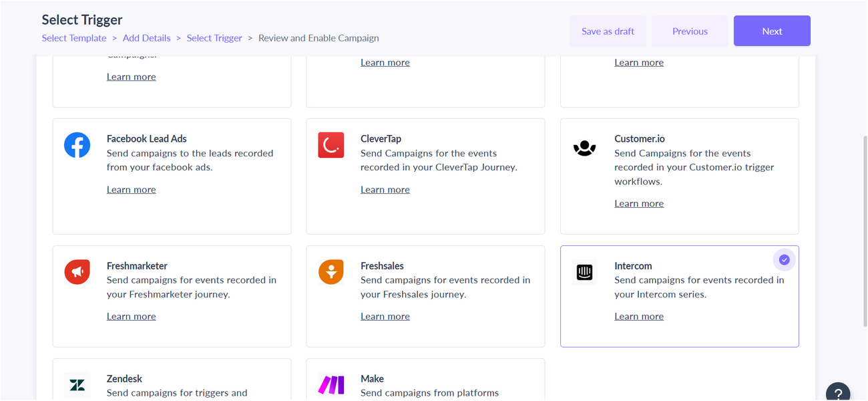This screenshot has width=868, height=401.
Task: Click the Freshsales orange funnel icon
Action: (331, 272)
